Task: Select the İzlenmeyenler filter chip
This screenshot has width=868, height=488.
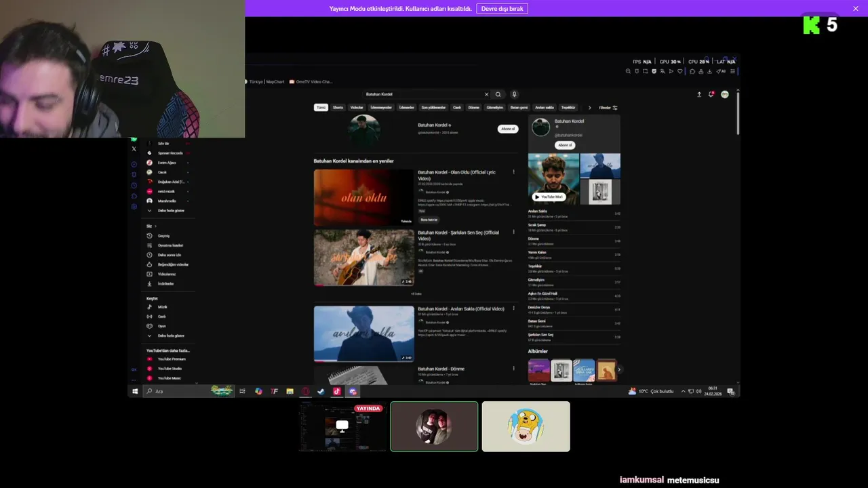Action: click(381, 108)
